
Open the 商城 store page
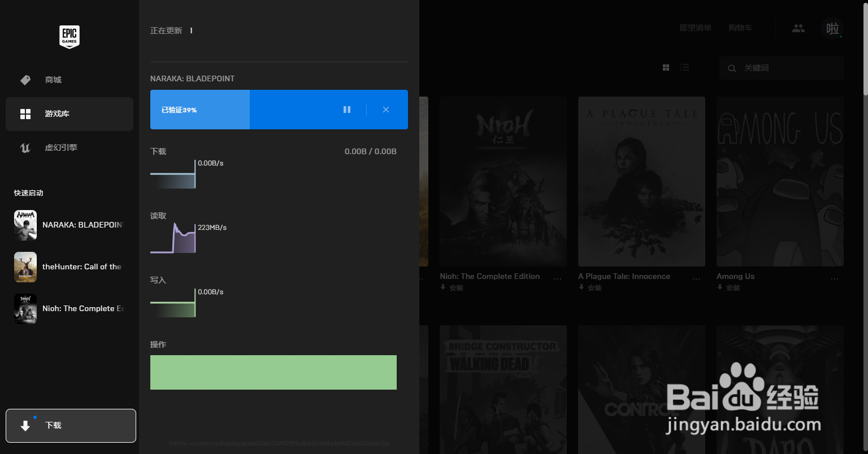[x=70, y=80]
